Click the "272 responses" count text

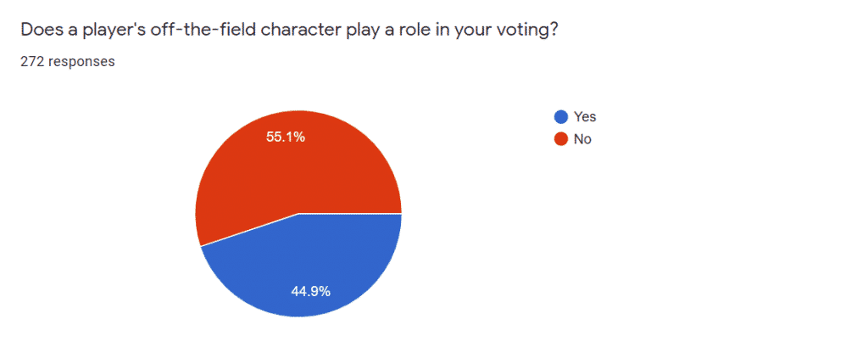click(68, 61)
